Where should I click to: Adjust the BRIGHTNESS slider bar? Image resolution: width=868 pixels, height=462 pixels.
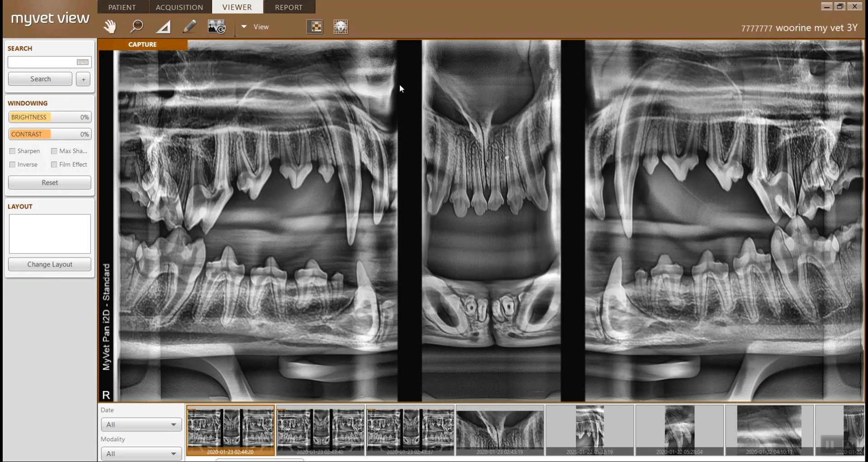50,117
